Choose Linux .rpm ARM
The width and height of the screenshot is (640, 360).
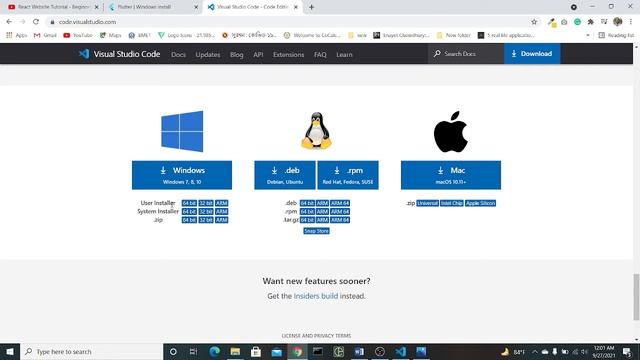pyautogui.click(x=322, y=211)
